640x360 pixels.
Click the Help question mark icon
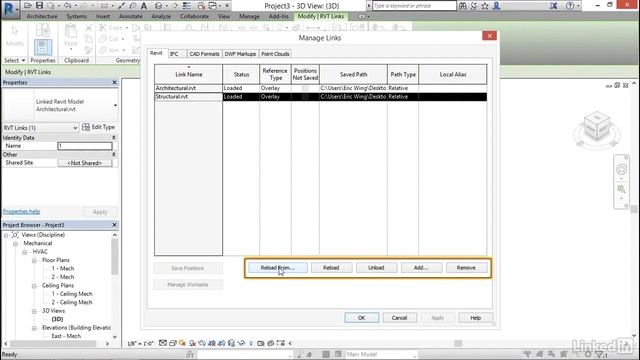click(x=570, y=6)
